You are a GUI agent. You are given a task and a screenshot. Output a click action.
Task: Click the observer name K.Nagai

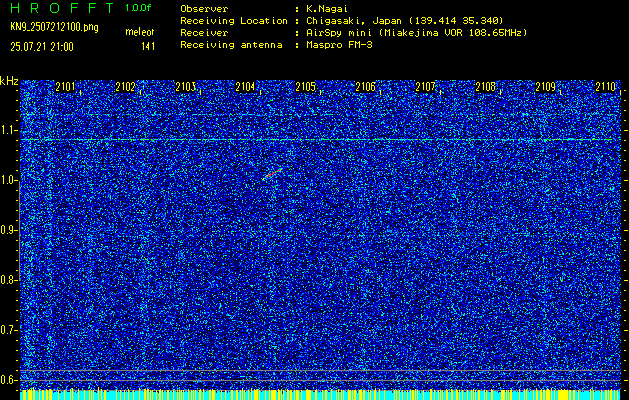click(327, 9)
